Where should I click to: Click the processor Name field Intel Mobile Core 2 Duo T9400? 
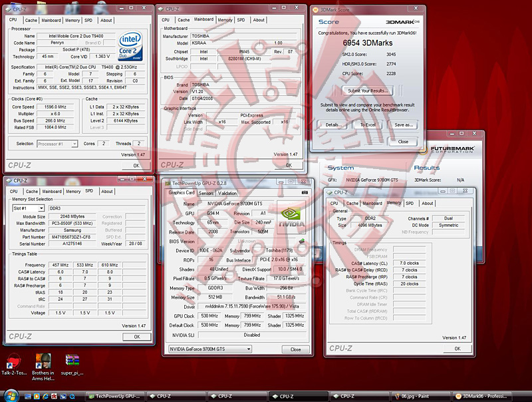(x=76, y=36)
